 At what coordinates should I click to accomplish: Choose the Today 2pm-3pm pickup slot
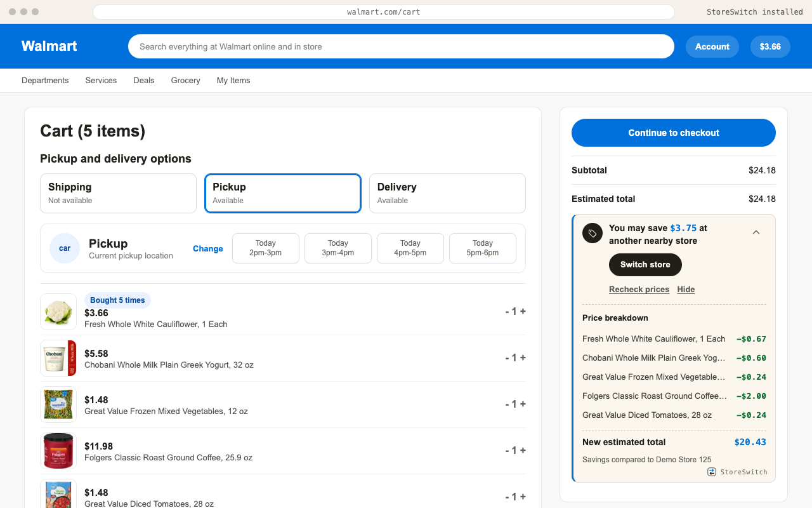266,248
